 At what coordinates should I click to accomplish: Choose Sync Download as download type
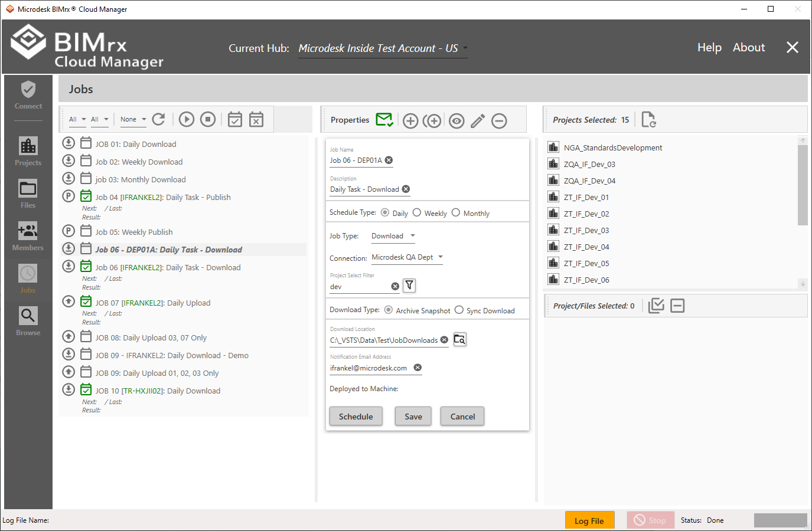459,310
